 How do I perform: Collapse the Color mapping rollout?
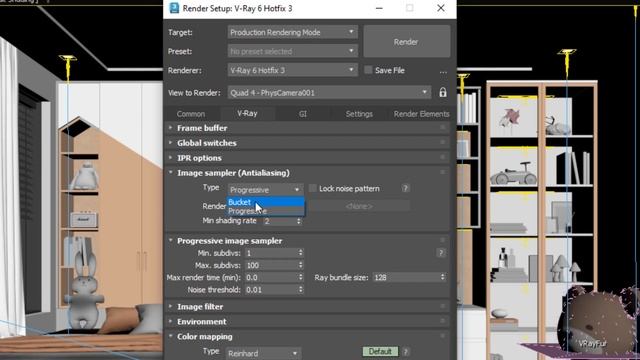click(x=307, y=337)
